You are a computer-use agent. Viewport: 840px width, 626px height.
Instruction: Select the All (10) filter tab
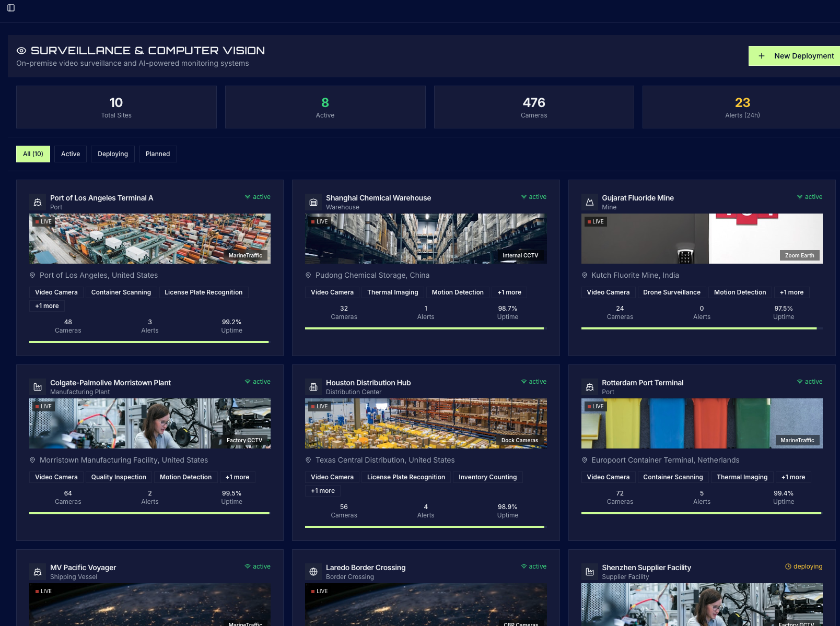[x=33, y=154]
